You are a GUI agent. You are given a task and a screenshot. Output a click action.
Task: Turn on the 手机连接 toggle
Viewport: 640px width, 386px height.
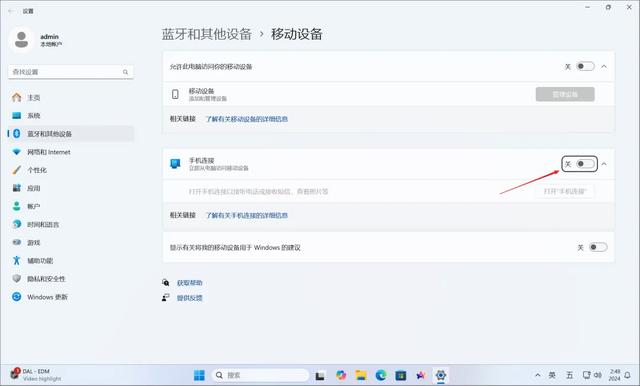tap(585, 164)
